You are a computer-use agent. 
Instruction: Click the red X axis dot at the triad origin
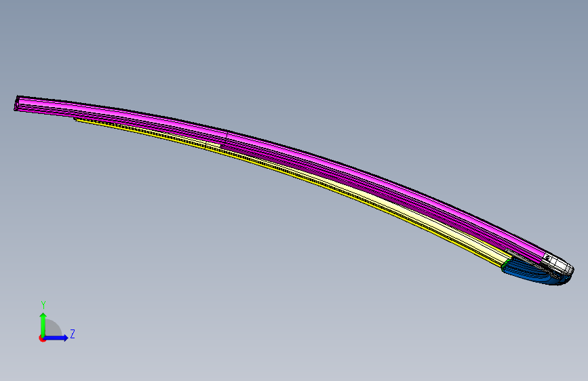tap(41, 338)
